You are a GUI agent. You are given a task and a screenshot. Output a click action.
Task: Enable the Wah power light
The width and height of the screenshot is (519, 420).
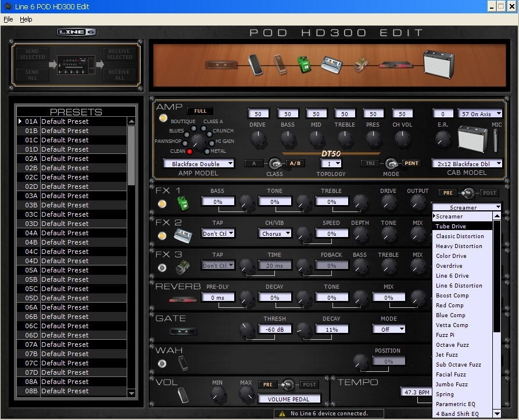(x=162, y=364)
